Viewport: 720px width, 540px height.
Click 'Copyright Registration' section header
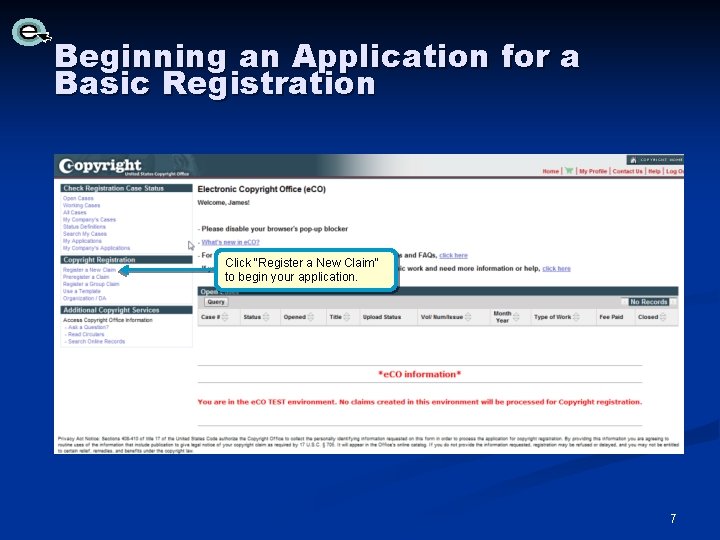point(126,260)
